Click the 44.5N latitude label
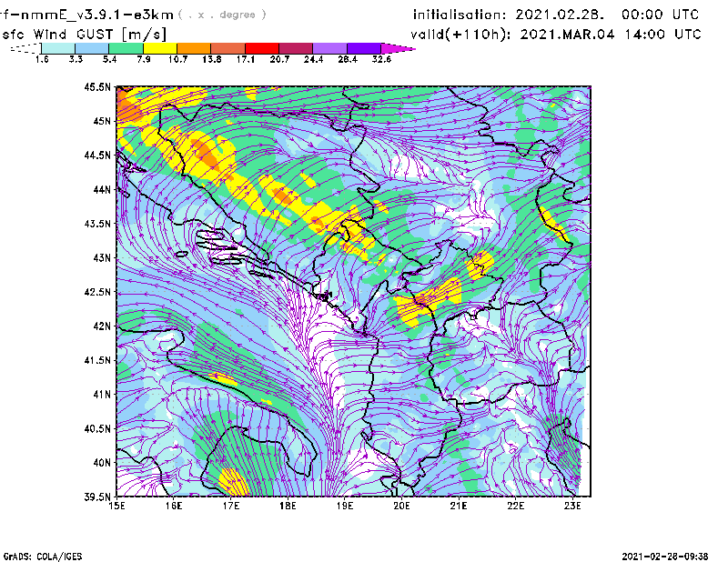 97,155
